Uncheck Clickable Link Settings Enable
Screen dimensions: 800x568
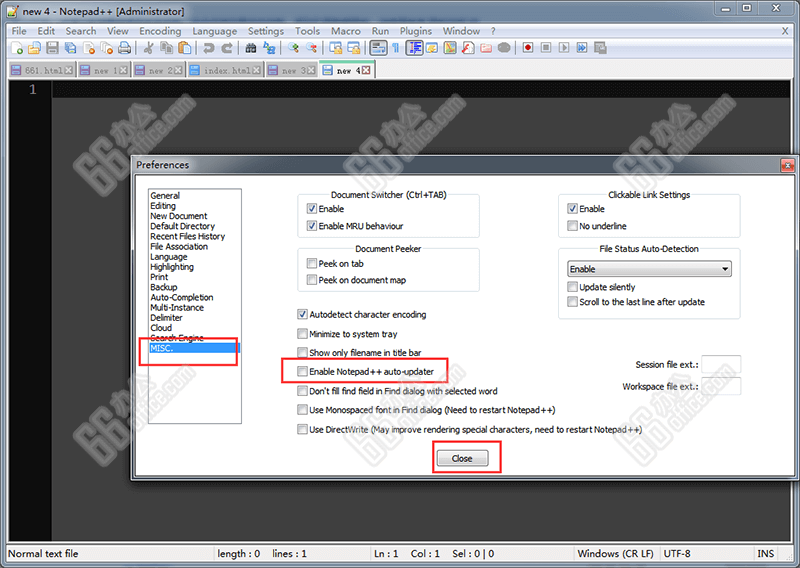572,209
